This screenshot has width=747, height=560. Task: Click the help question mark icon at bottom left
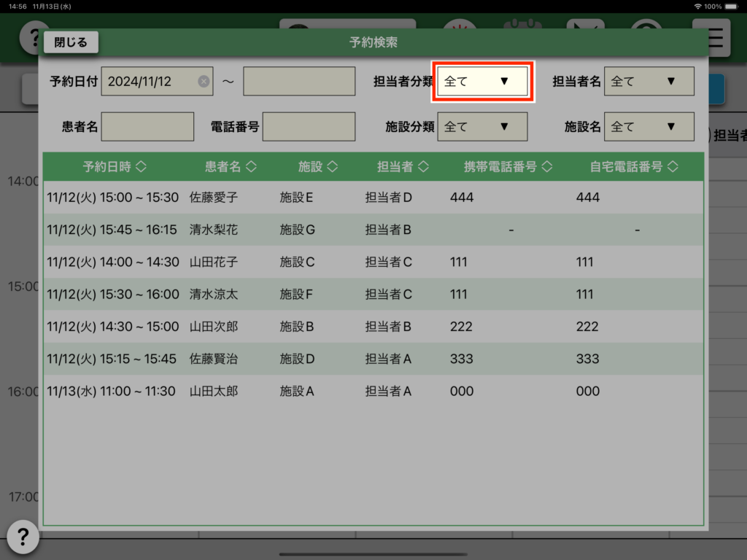pos(23,537)
